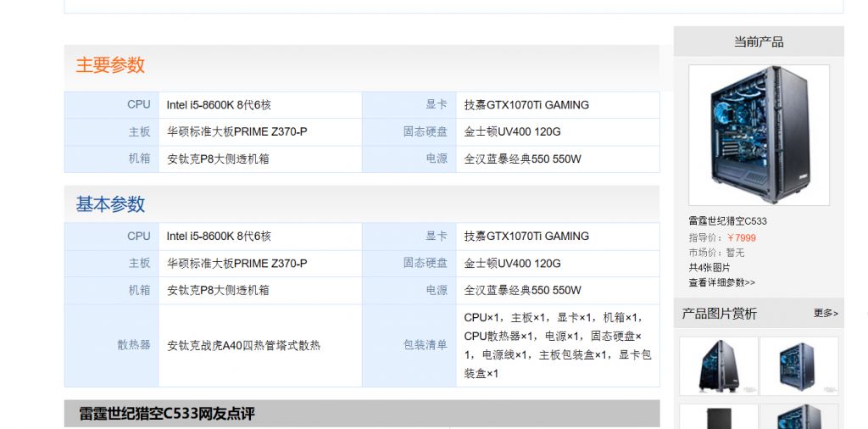
Task: Click the 包装清单 label cell
Action: tap(409, 345)
